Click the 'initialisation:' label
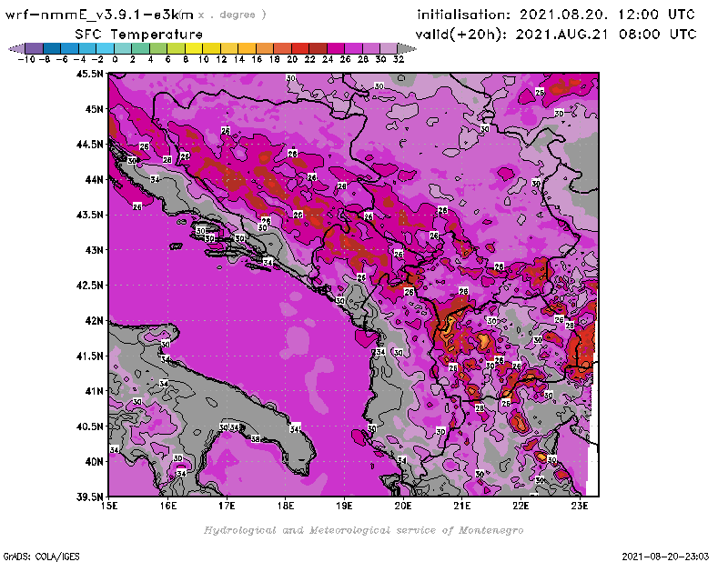This screenshot has height=562, width=728. (464, 15)
